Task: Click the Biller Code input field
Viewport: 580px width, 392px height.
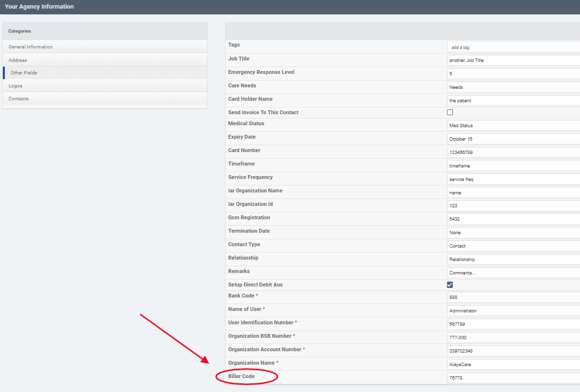Action: click(x=513, y=378)
